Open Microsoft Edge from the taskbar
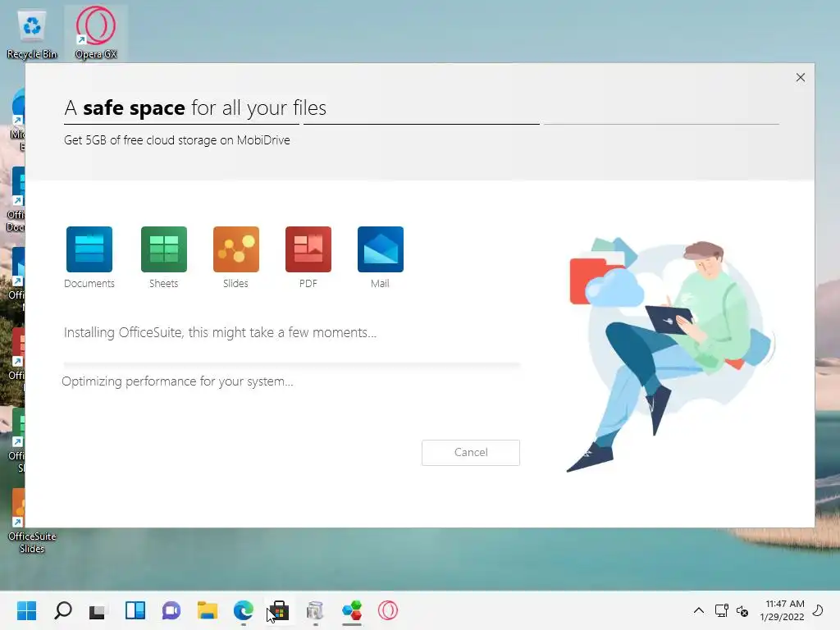Viewport: 840px width, 630px height. 243,610
